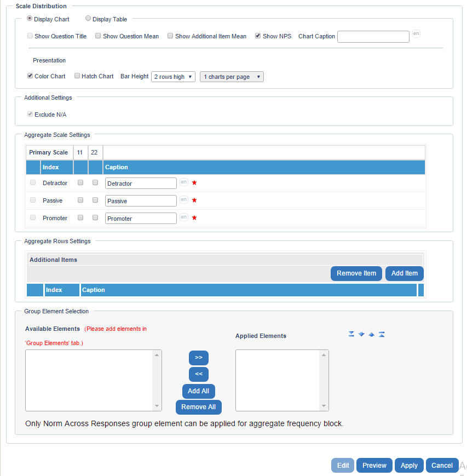Move applied element up one position
Screen dimensions: 467x476
371,334
